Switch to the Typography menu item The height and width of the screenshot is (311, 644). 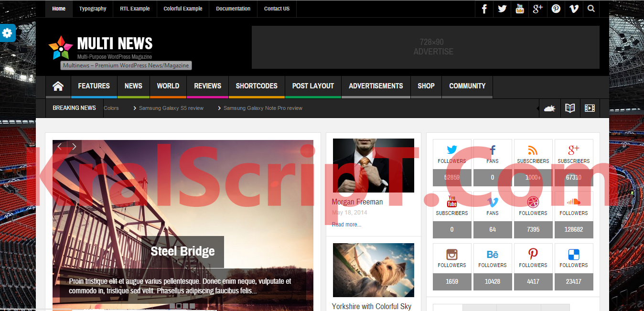[x=92, y=9]
